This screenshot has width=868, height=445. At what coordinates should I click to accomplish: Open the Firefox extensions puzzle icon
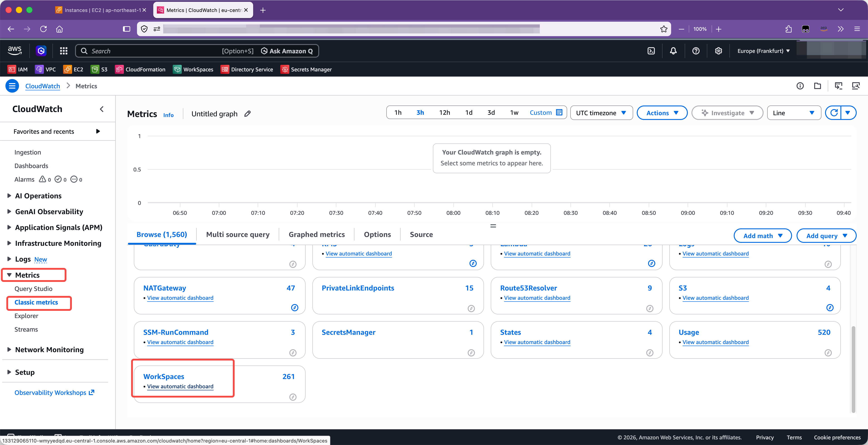click(788, 29)
